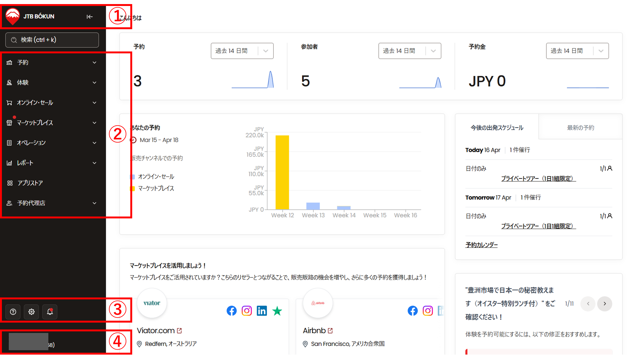The image size is (628, 364).
Task: Open the 予約金 period dropdown
Action: [577, 51]
